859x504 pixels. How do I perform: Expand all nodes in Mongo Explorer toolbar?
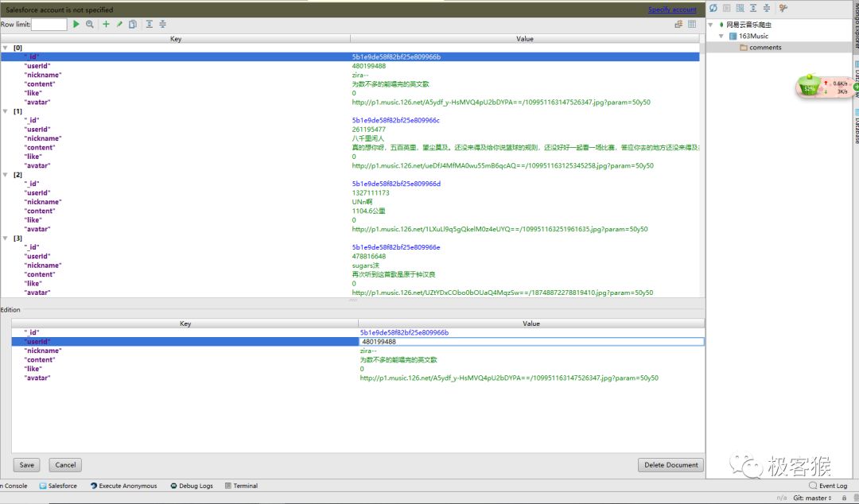753,8
